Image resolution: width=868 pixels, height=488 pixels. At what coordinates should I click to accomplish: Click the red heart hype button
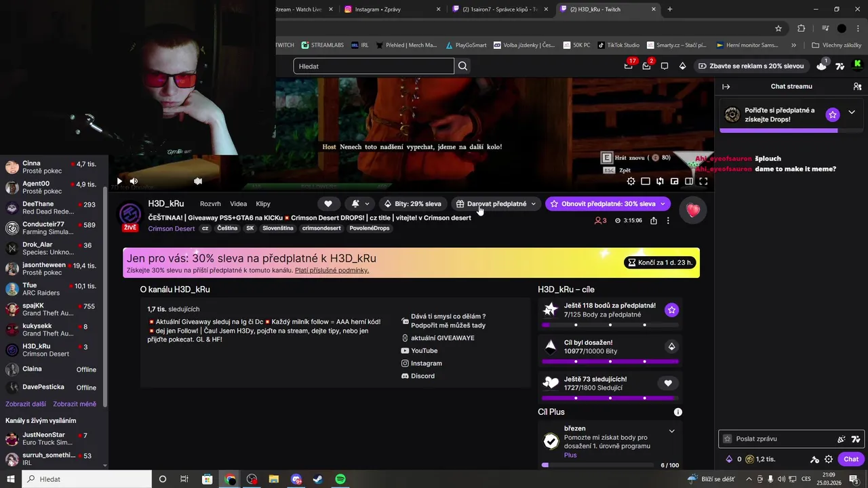click(x=693, y=210)
